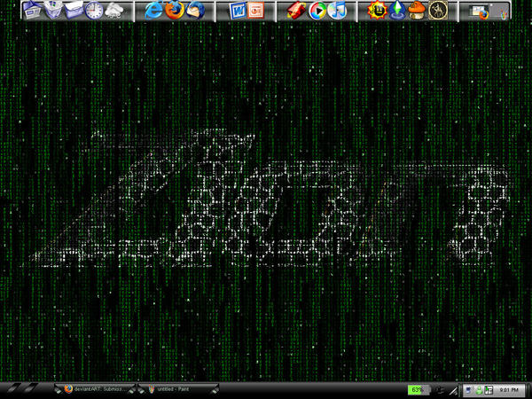Open the Recycle Bin dock icon
This screenshot has width=532, height=399.
pos(53,10)
